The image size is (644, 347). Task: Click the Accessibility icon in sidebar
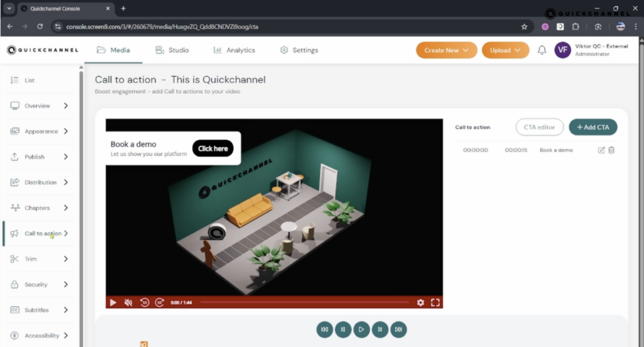[x=15, y=335]
